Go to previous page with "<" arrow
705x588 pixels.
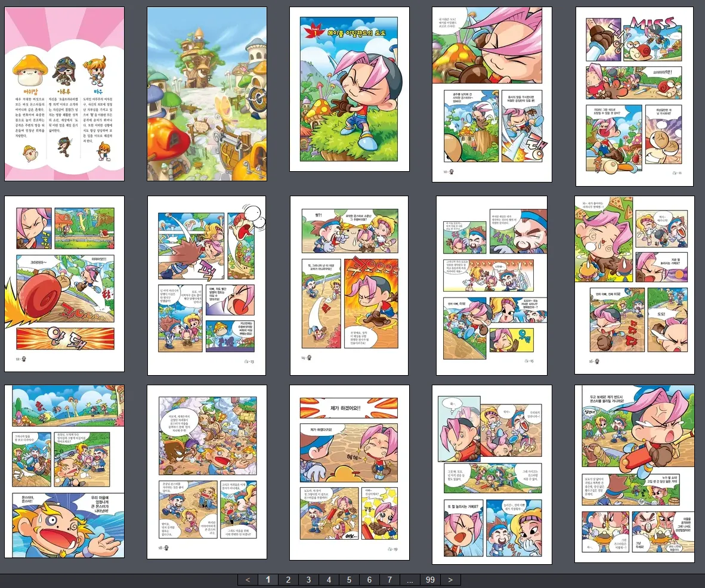(x=248, y=580)
